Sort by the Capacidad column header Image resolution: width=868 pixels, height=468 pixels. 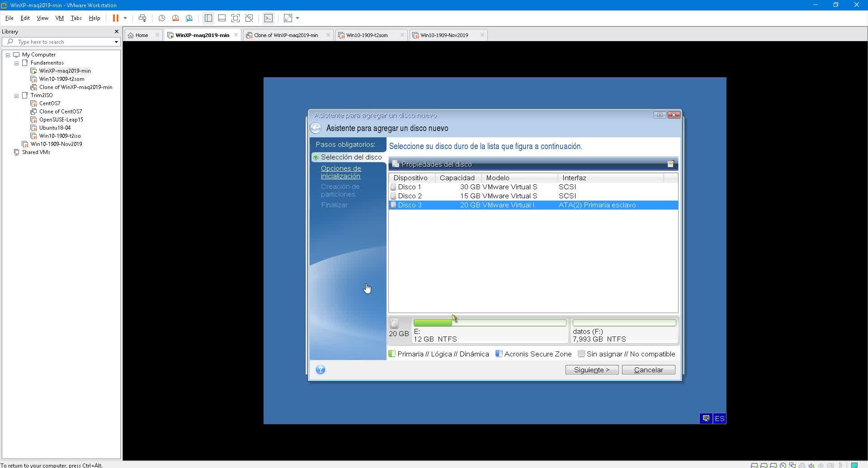point(458,178)
